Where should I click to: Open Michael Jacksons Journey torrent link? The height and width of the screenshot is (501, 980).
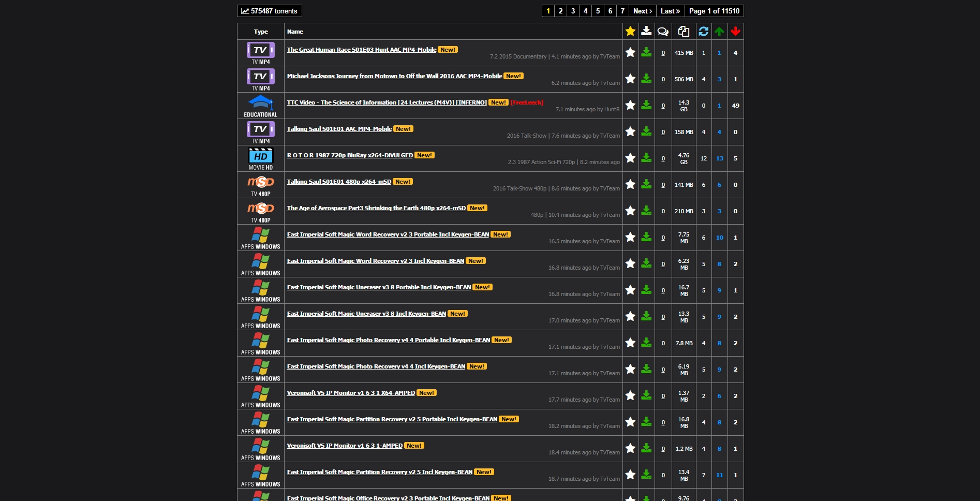point(394,76)
